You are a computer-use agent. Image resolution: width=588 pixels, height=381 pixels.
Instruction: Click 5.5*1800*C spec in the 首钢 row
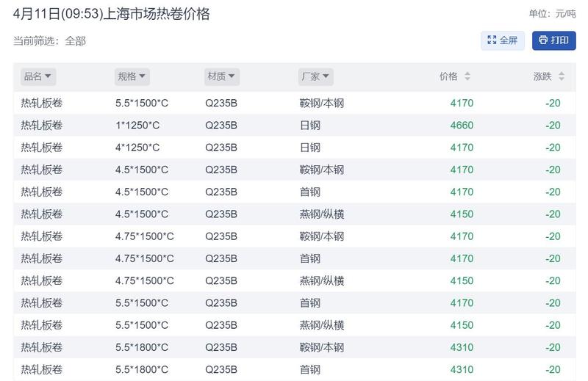click(141, 369)
